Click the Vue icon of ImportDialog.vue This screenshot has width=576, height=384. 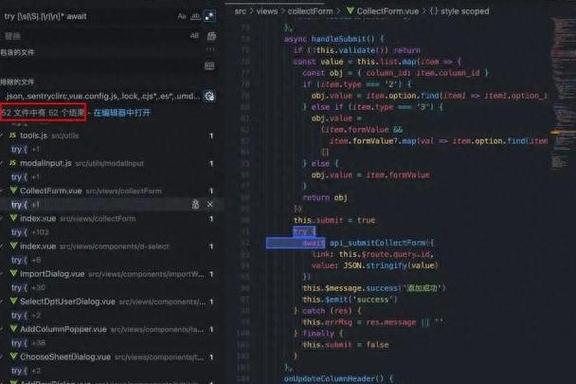click(x=14, y=274)
